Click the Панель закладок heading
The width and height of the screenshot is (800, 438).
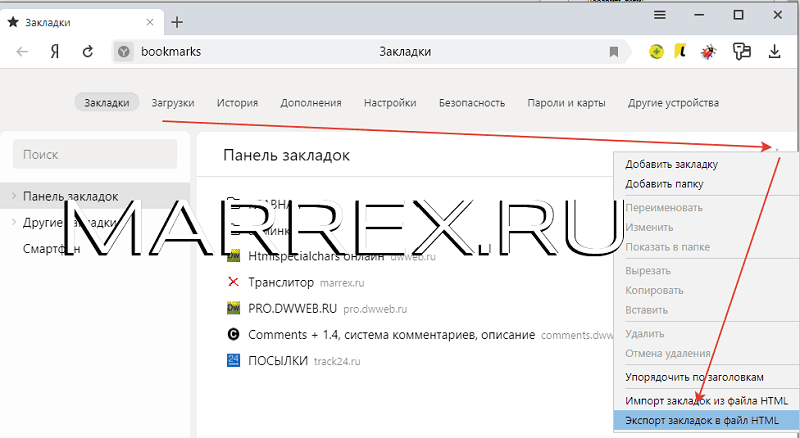click(x=286, y=155)
